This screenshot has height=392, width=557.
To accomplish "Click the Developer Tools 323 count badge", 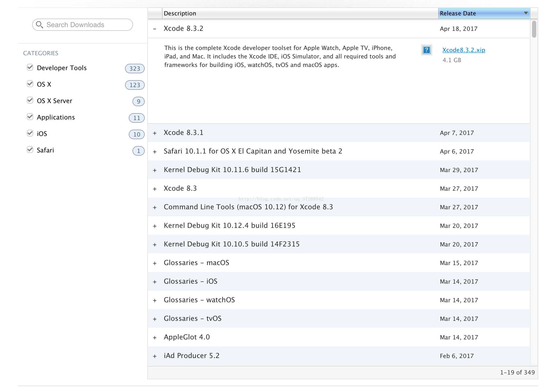I will (135, 69).
